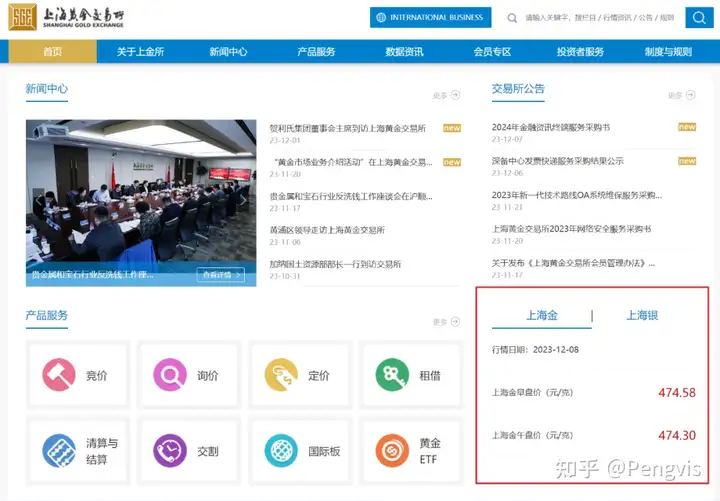Open news 黄浦区领导走访上海黄金交易所

tap(327, 230)
